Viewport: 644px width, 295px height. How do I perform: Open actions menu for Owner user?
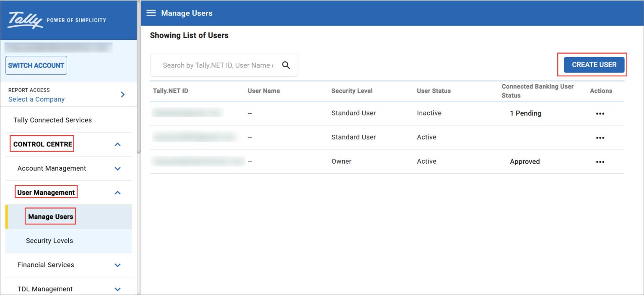[x=600, y=162]
